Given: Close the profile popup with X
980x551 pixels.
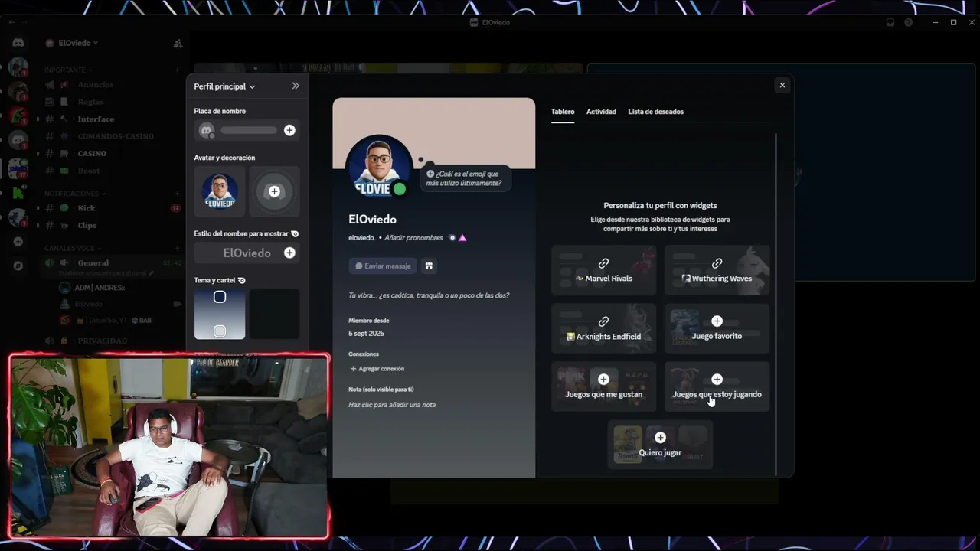Looking at the screenshot, I should point(782,85).
